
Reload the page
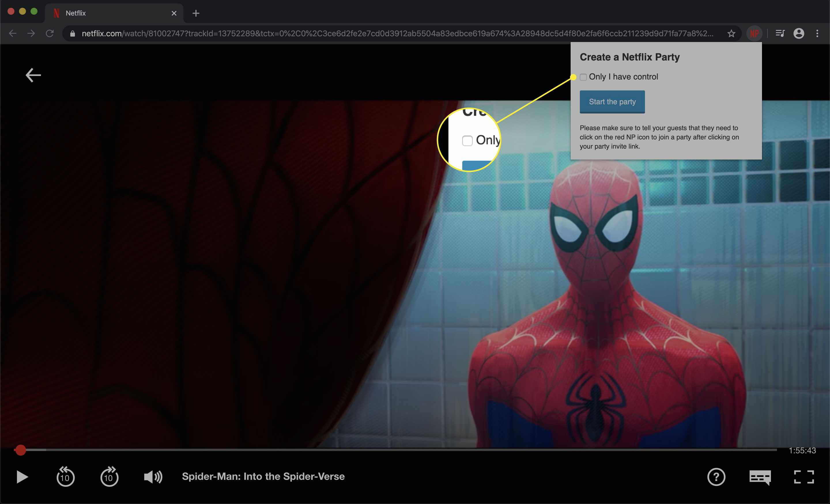click(x=50, y=33)
